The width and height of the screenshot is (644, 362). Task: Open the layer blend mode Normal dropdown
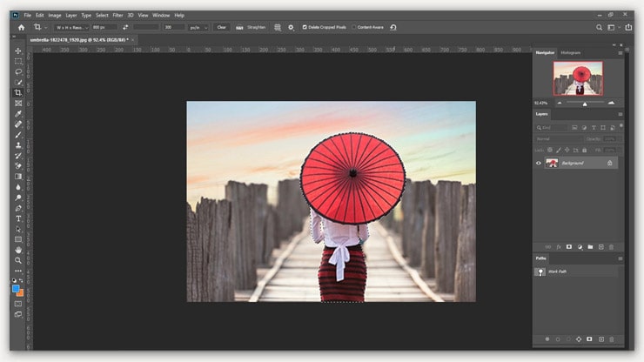559,138
